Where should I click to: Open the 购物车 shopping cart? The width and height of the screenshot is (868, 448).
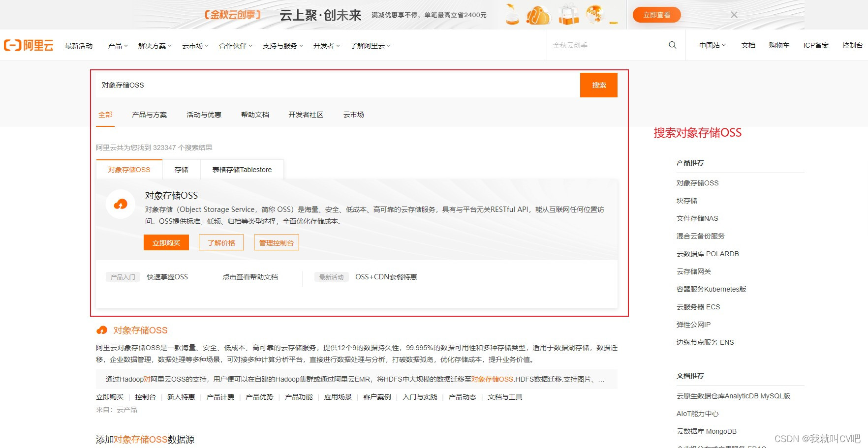coord(779,45)
